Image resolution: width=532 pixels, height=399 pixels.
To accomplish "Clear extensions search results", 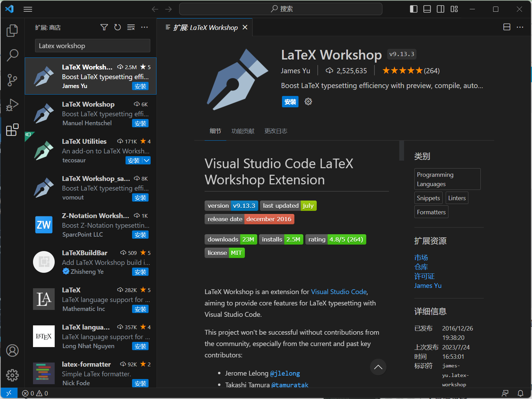I will pos(131,27).
